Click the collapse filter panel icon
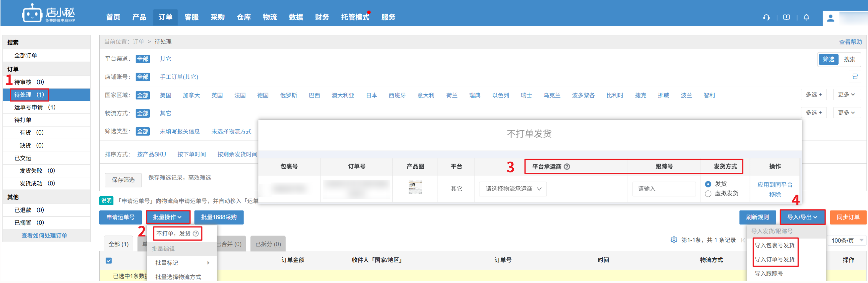Image resolution: width=868 pixels, height=283 pixels. (854, 76)
